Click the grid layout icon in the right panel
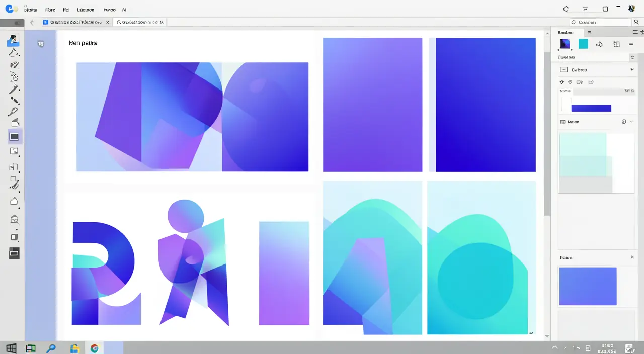644x354 pixels. tap(616, 44)
